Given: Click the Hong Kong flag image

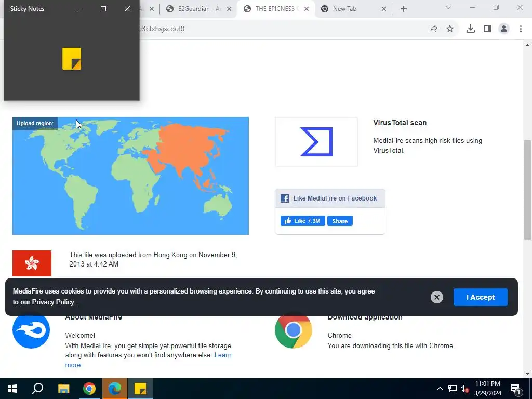Looking at the screenshot, I should point(32,263).
